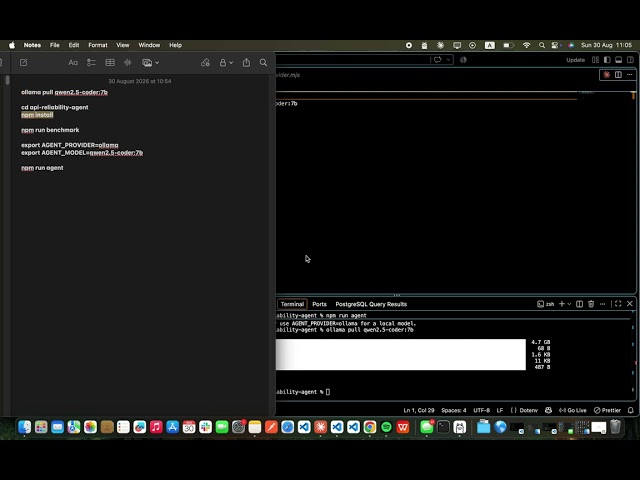Open the new terminal launch-profile dropdown
Viewport: 640px width, 480px height.
[569, 304]
